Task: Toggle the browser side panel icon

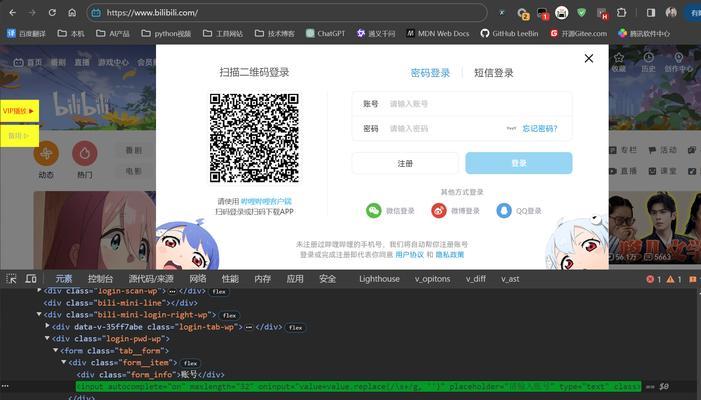Action: click(651, 13)
